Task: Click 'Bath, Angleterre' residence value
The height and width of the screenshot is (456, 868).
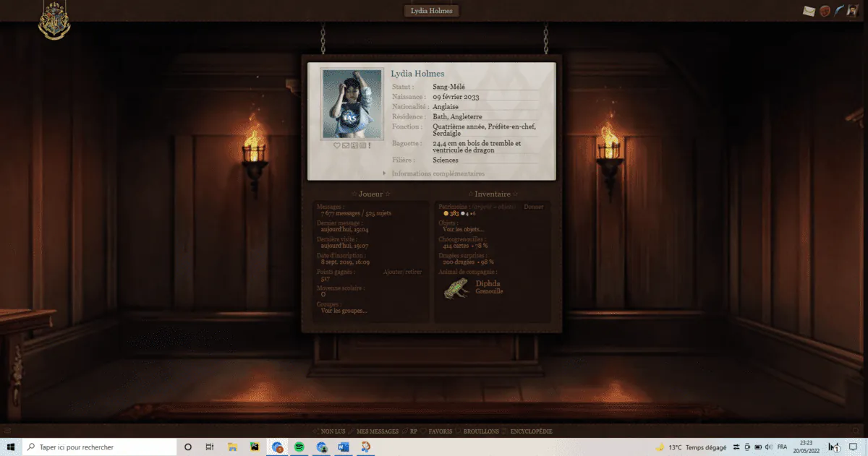Action: point(457,116)
